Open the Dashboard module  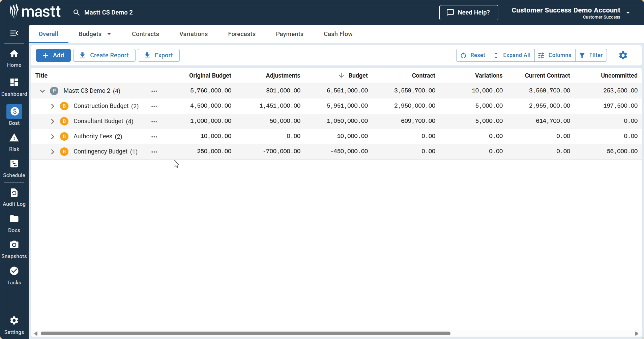pyautogui.click(x=14, y=87)
